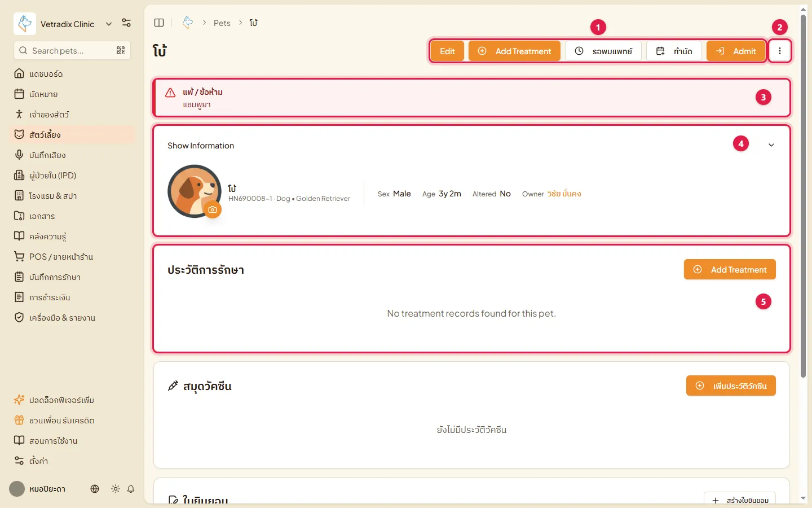Click Add Treatment in the top toolbar

click(x=514, y=51)
